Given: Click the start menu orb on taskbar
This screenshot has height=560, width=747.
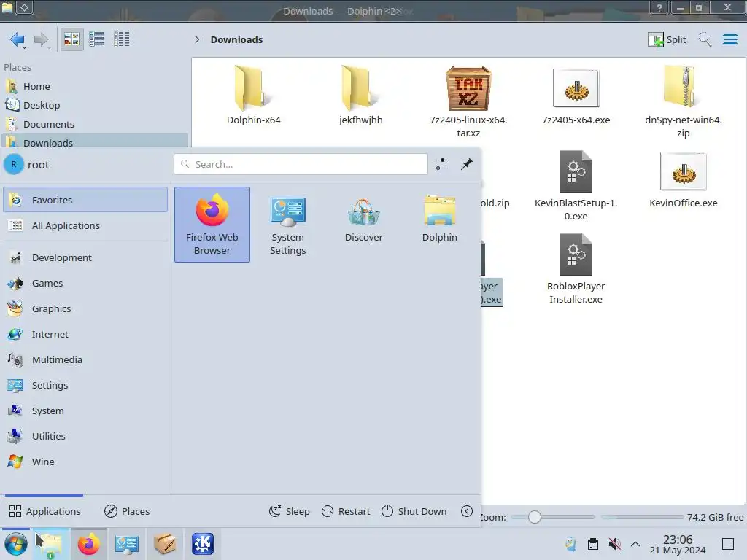Looking at the screenshot, I should (16, 544).
